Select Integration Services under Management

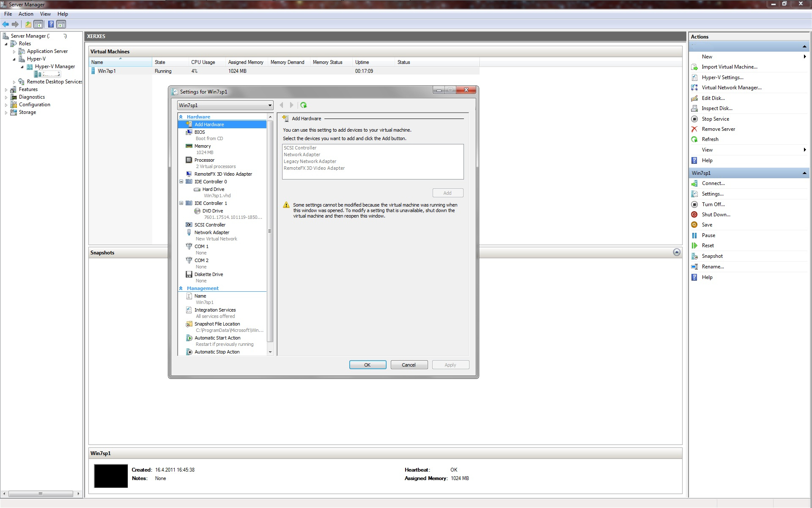point(215,310)
